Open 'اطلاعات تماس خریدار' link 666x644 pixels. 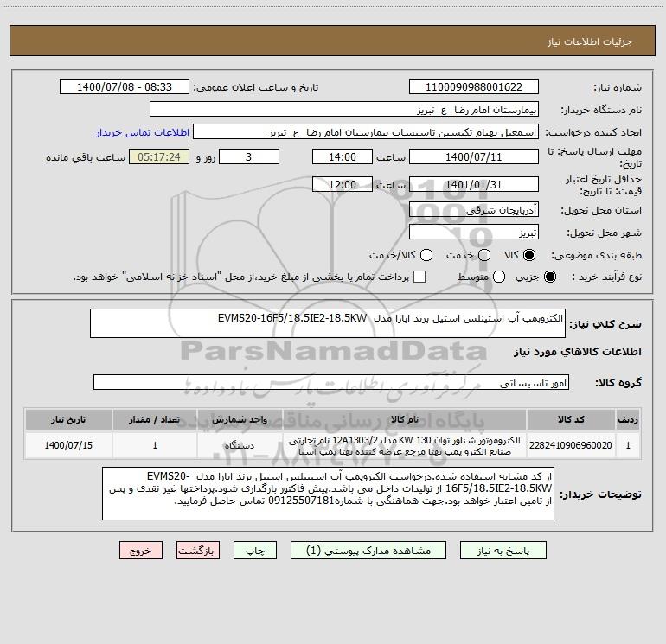(143, 132)
